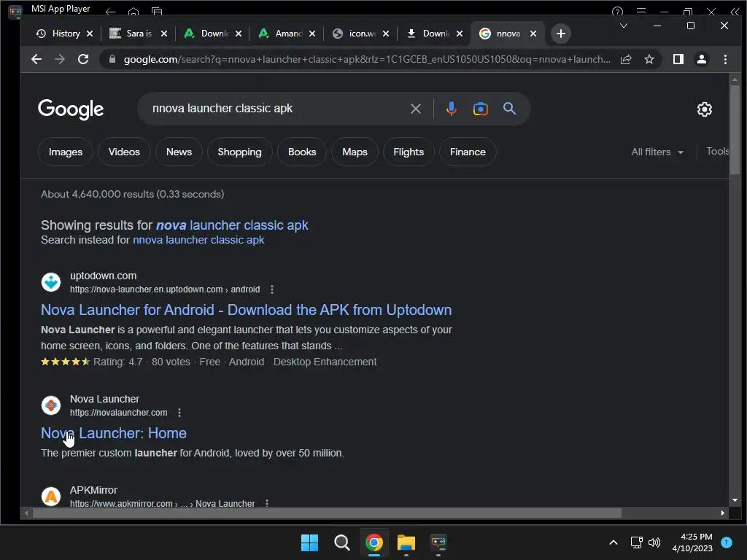Open more options for APKMirror result

tap(267, 503)
